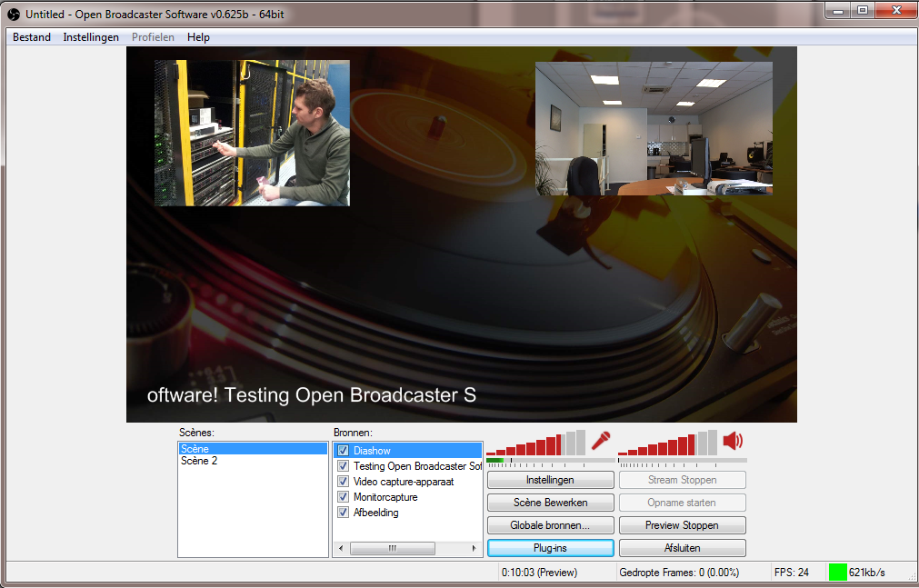
Task: Click the desktop audio level meter
Action: (683, 461)
